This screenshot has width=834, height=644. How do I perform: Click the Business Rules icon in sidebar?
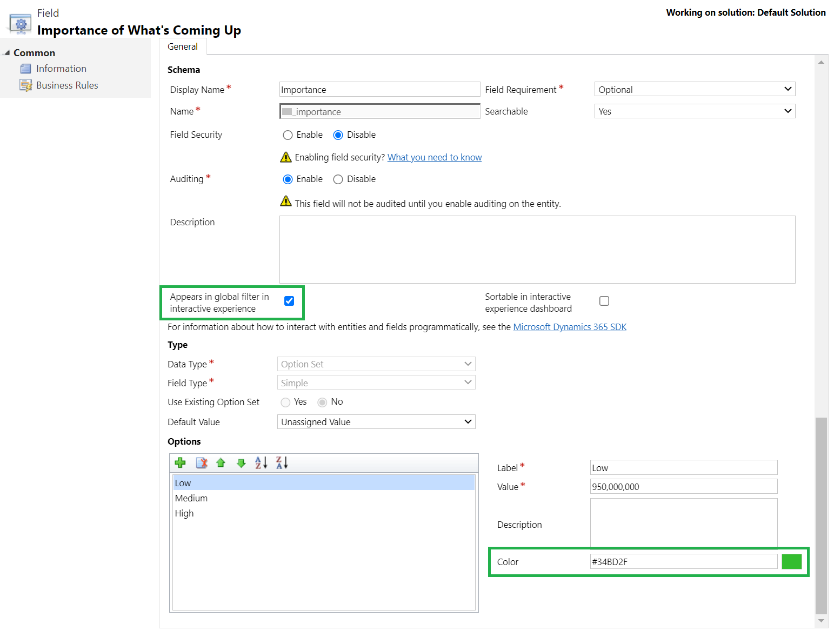(25, 85)
